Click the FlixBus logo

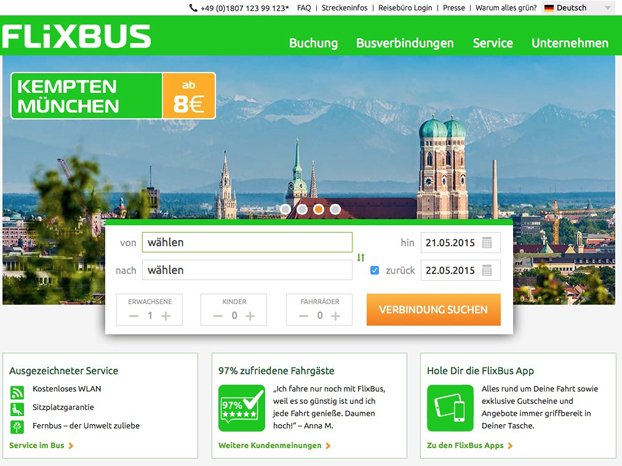[x=77, y=36]
